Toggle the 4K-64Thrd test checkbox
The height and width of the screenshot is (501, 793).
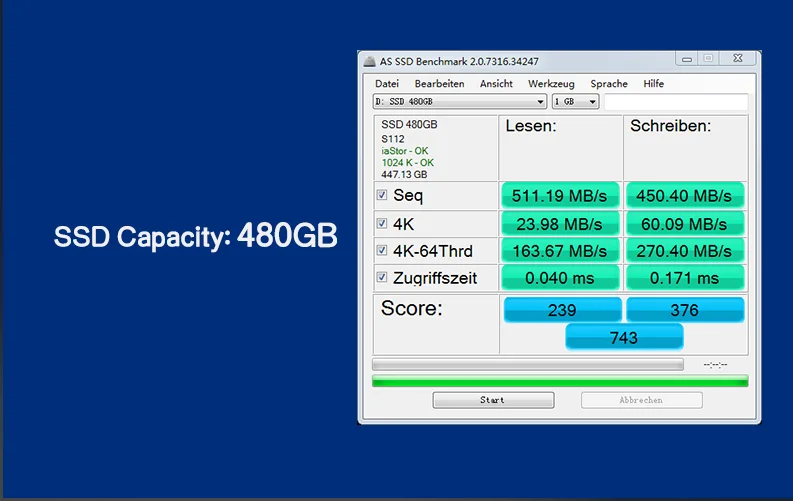(382, 250)
